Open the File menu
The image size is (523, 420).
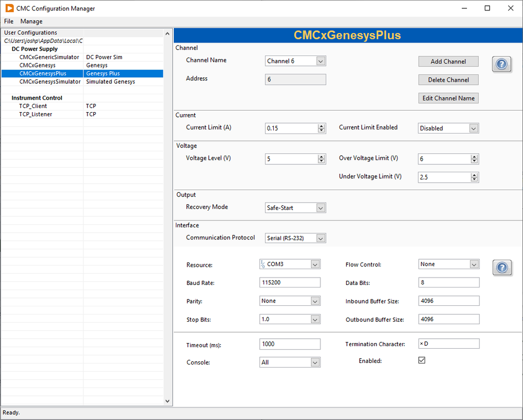pos(9,21)
